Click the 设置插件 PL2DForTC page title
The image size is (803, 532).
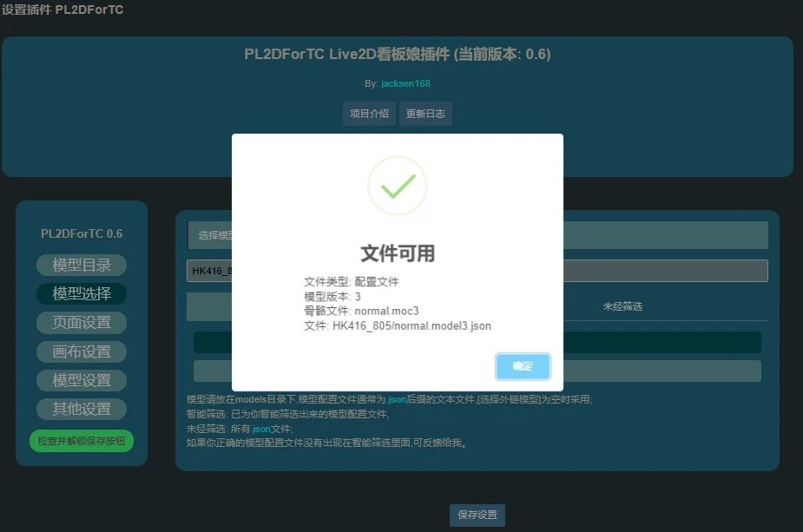[63, 10]
